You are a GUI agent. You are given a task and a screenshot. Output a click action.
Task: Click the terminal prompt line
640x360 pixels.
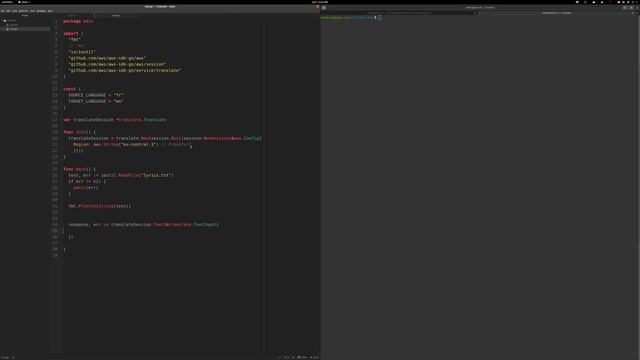pyautogui.click(x=351, y=18)
